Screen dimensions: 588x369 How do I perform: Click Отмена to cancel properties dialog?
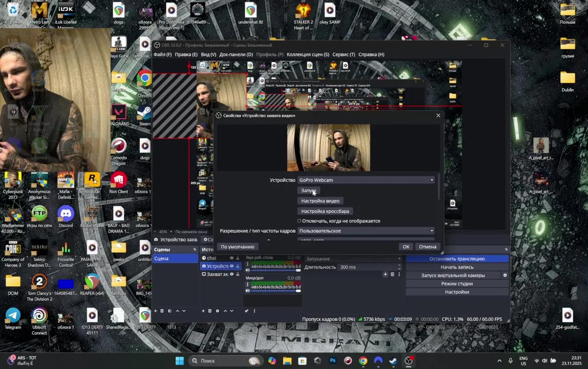(428, 247)
